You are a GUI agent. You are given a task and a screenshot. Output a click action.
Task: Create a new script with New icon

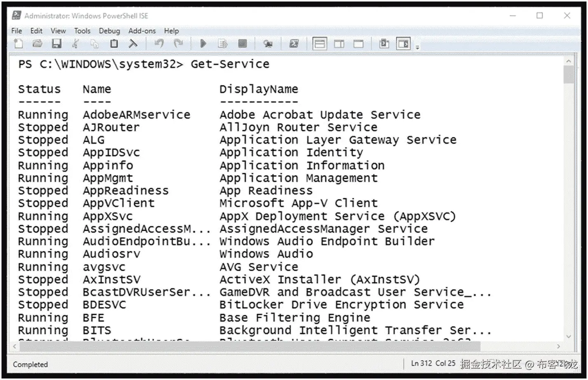tap(18, 44)
